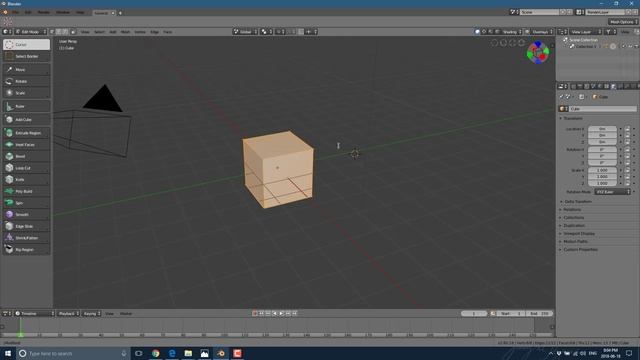Image resolution: width=640 pixels, height=360 pixels.
Task: Expand the Viewport Display panel
Action: coord(579,234)
